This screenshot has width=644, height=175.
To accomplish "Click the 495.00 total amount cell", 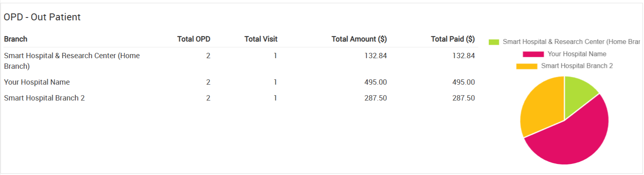I will click(375, 82).
